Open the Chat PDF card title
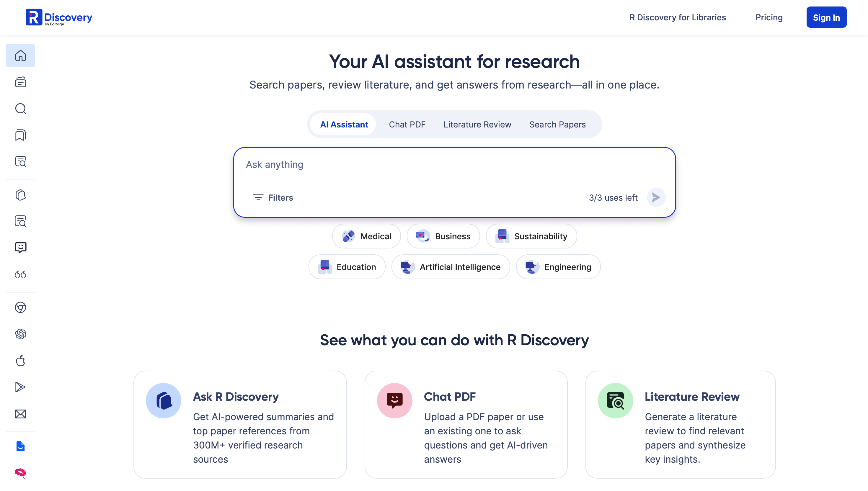 450,397
